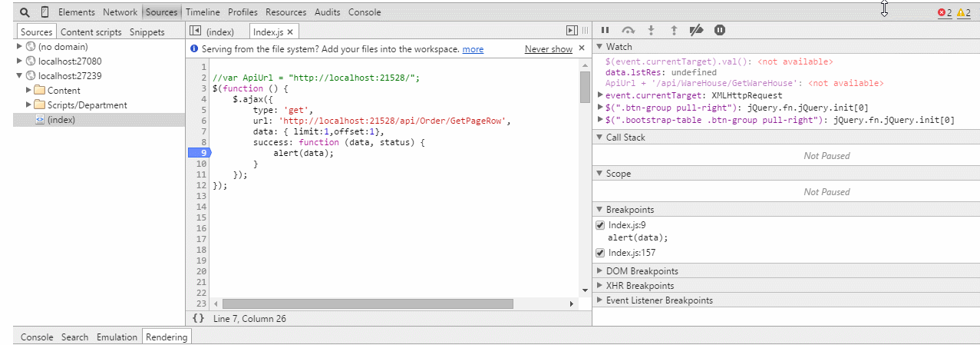Pretty print source with braces icon
980x345 pixels.
(198, 318)
